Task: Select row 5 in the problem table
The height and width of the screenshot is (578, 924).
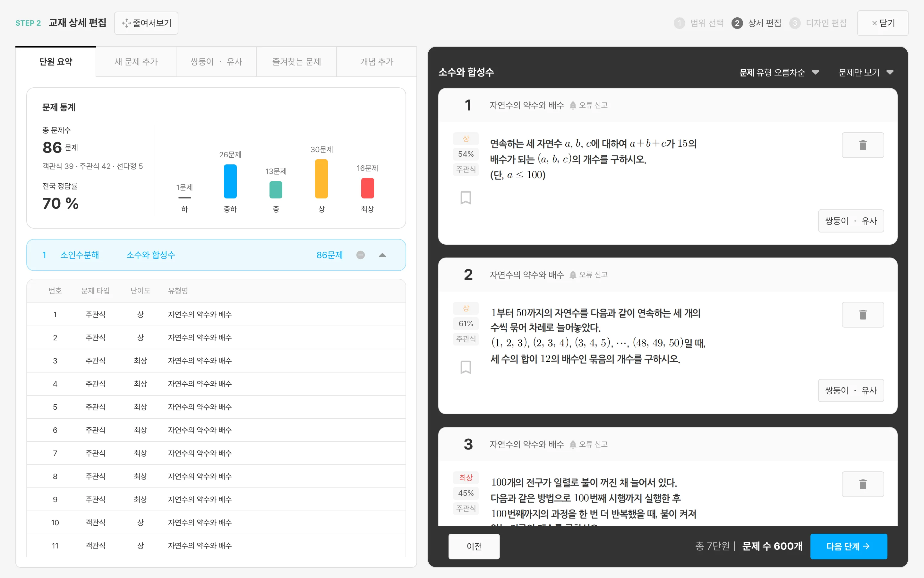Action: tap(216, 407)
